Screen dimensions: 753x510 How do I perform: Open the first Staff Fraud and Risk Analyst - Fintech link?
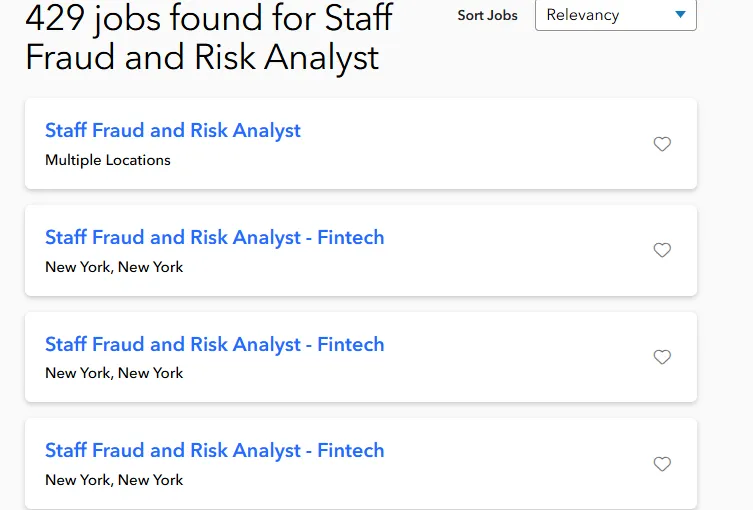(214, 238)
